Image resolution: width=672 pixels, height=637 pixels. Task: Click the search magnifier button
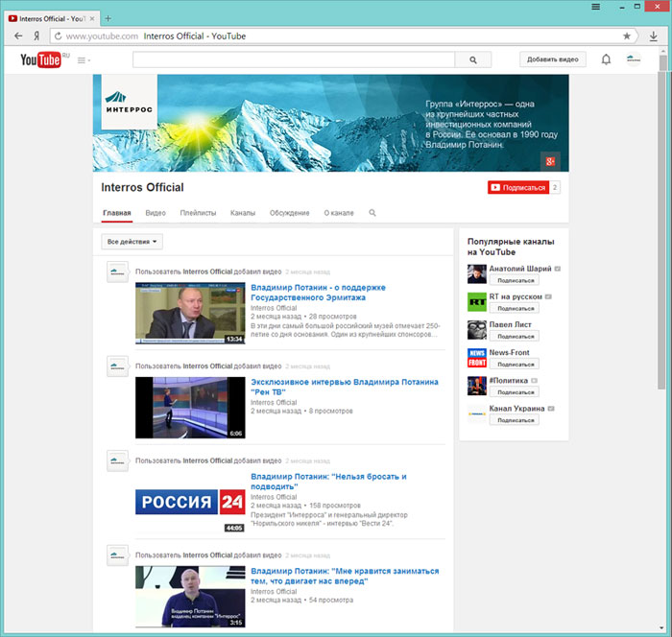click(x=472, y=60)
